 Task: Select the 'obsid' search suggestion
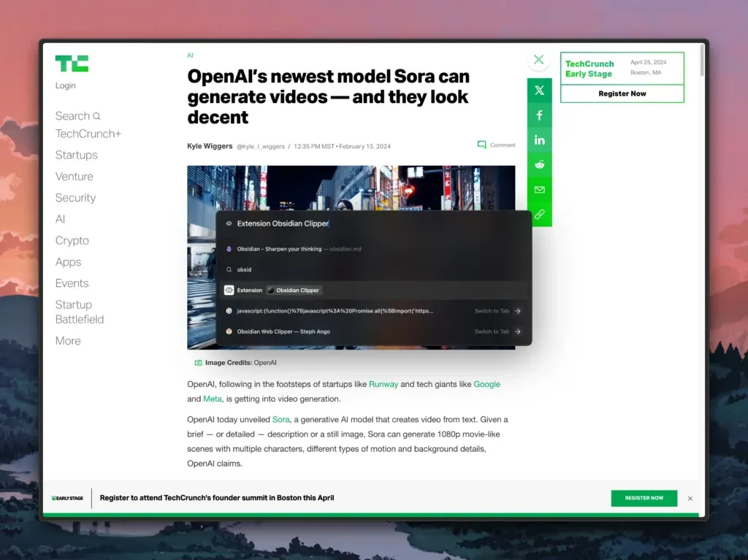click(x=373, y=269)
